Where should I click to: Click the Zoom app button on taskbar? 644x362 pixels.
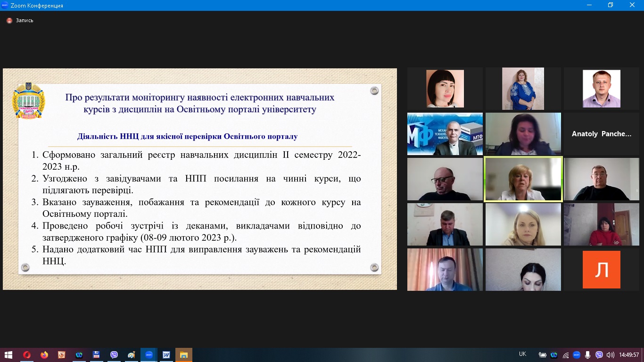149,355
